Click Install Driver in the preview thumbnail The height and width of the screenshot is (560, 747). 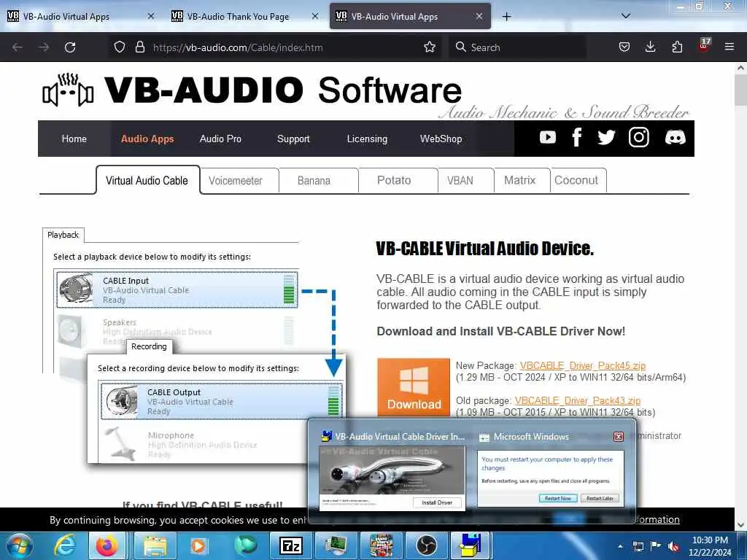[x=437, y=502]
